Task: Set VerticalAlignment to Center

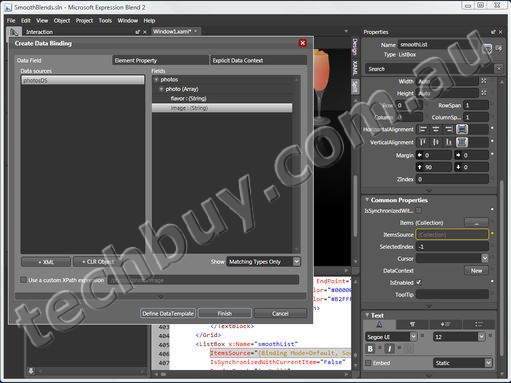Action: click(436, 142)
